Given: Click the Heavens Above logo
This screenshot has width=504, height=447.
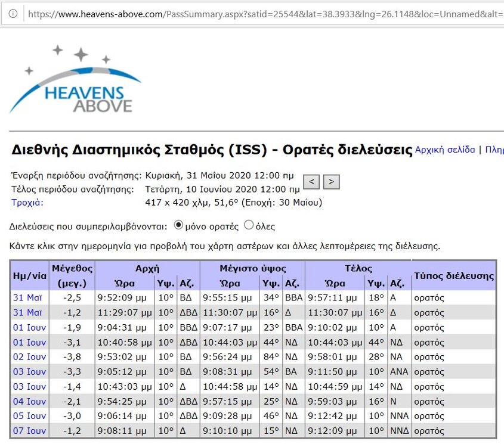Looking at the screenshot, I should pyautogui.click(x=75, y=80).
